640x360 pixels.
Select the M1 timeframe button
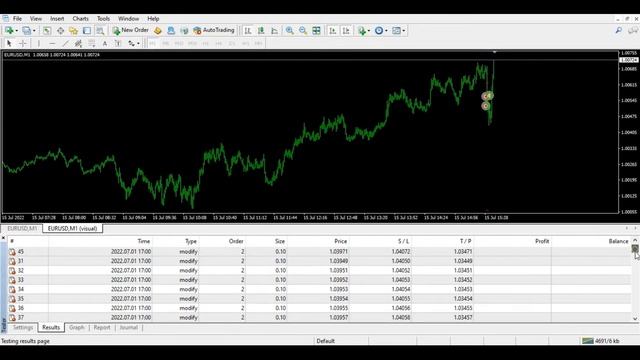152,43
